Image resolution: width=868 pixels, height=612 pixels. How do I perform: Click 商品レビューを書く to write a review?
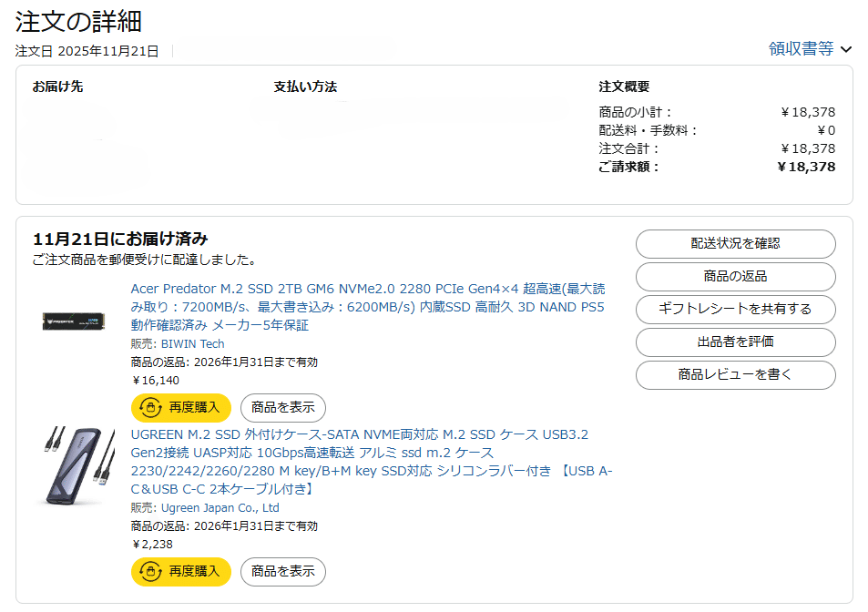pos(735,375)
